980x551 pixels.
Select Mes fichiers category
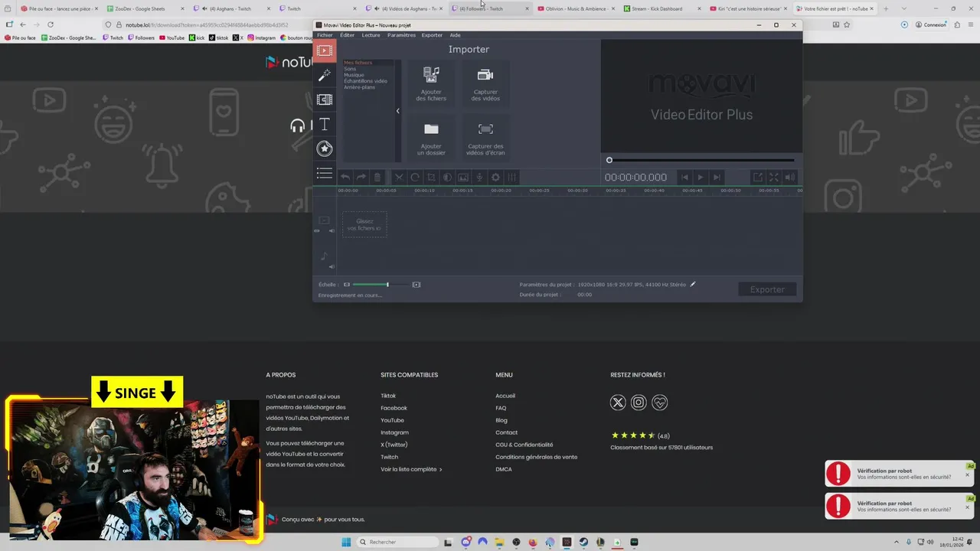(x=358, y=63)
